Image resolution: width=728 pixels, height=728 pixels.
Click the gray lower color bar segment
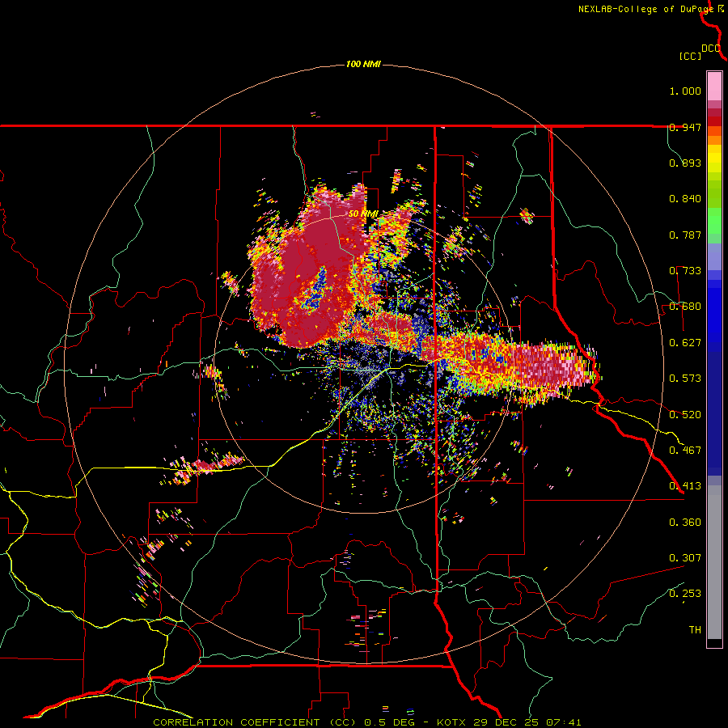(x=714, y=562)
